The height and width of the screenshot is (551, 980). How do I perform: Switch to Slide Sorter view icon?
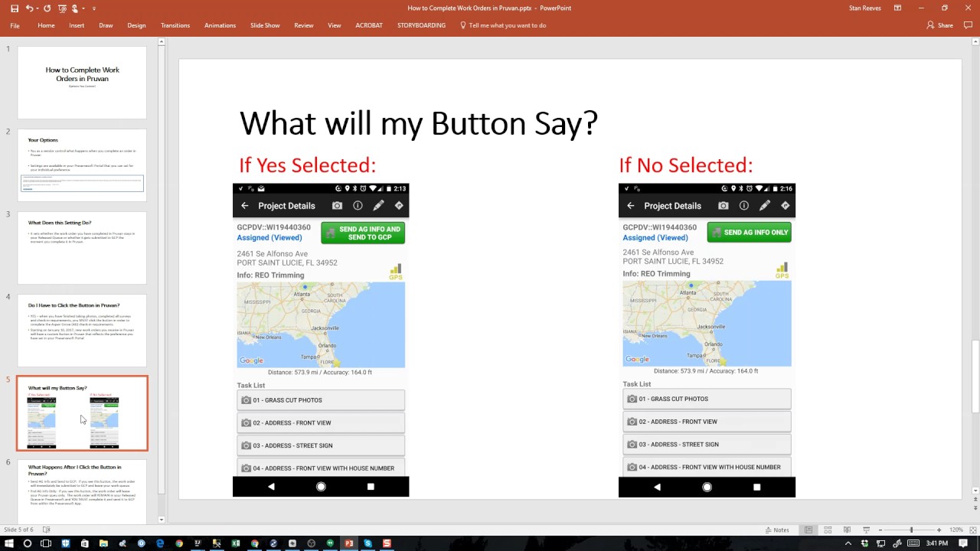(828, 530)
